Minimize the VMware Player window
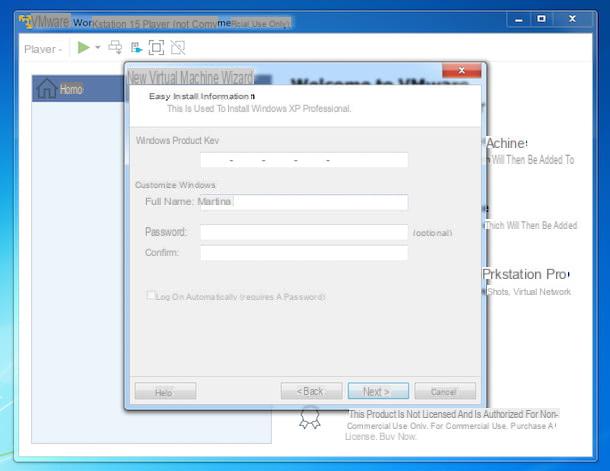 pyautogui.click(x=519, y=19)
